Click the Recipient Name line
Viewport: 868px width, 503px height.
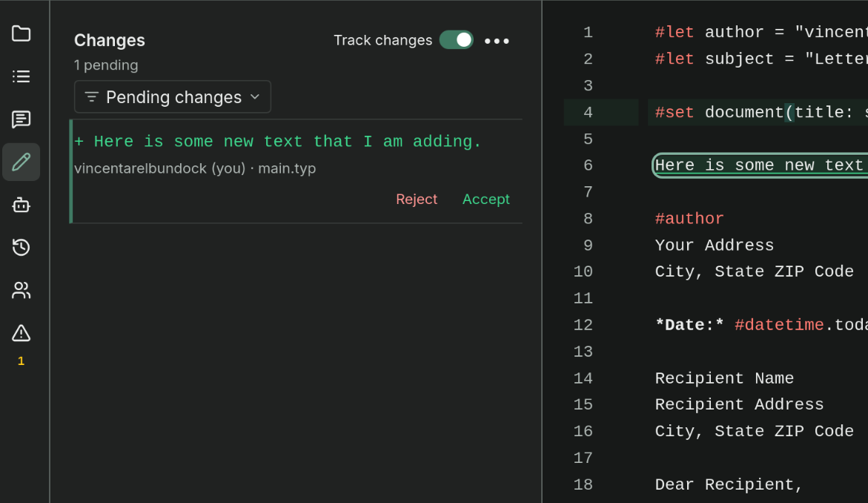point(724,378)
